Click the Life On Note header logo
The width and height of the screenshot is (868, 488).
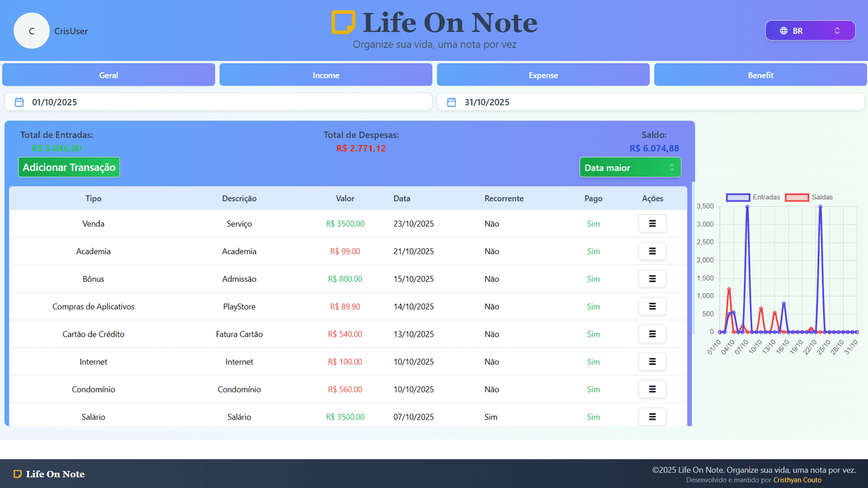pyautogui.click(x=434, y=23)
